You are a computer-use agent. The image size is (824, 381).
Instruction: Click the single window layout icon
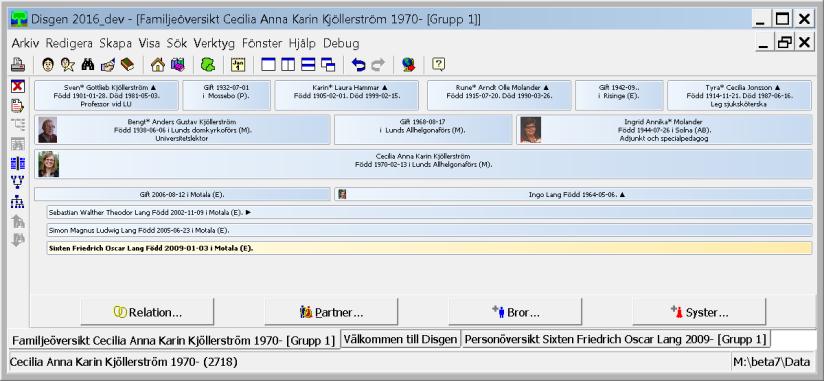[x=268, y=65]
